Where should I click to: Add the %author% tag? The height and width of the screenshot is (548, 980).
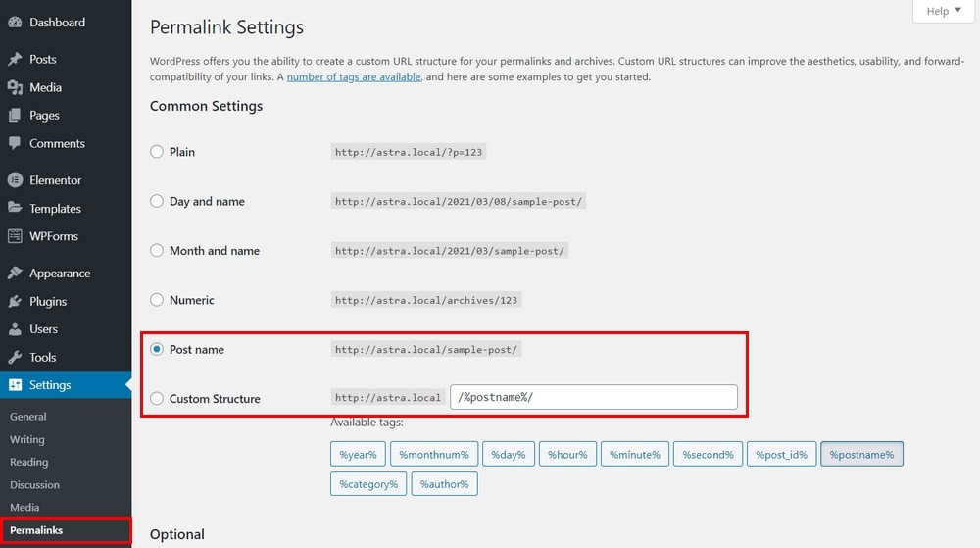coord(444,483)
